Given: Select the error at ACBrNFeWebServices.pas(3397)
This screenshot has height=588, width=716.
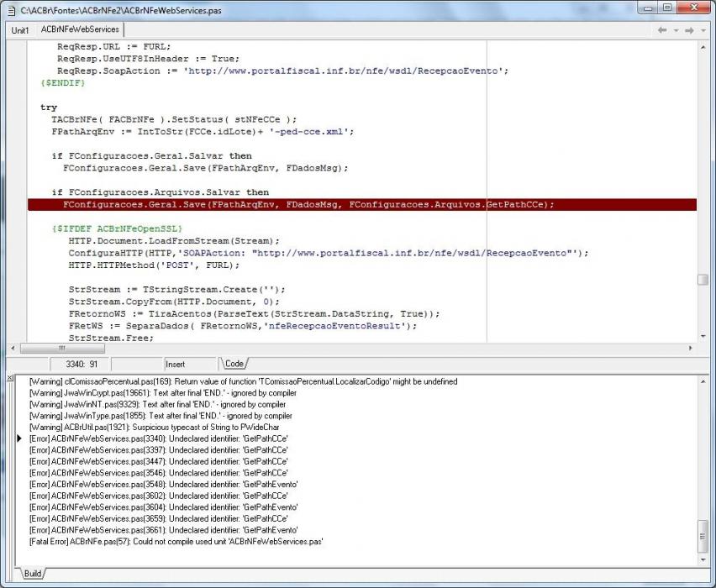Looking at the screenshot, I should (159, 449).
